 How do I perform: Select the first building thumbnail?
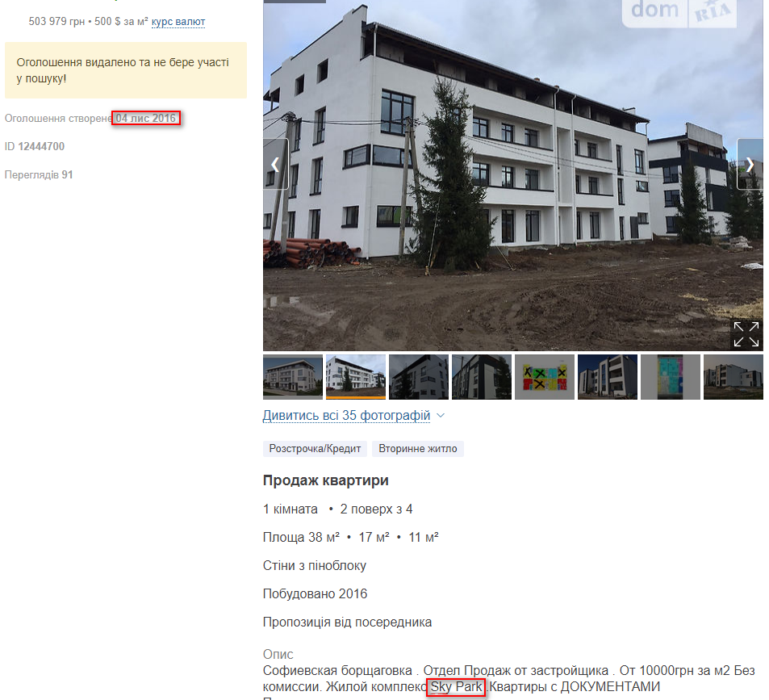293,377
